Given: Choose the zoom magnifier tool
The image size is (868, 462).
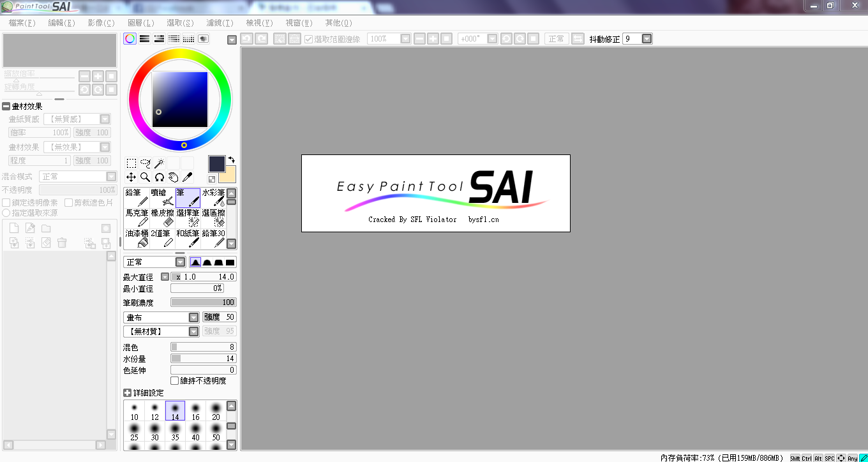Looking at the screenshot, I should click(x=146, y=177).
